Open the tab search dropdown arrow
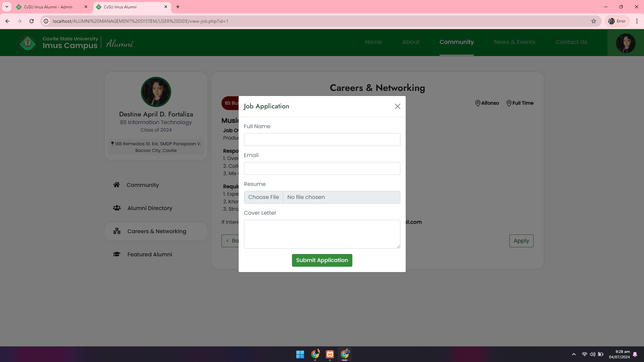 (x=7, y=7)
